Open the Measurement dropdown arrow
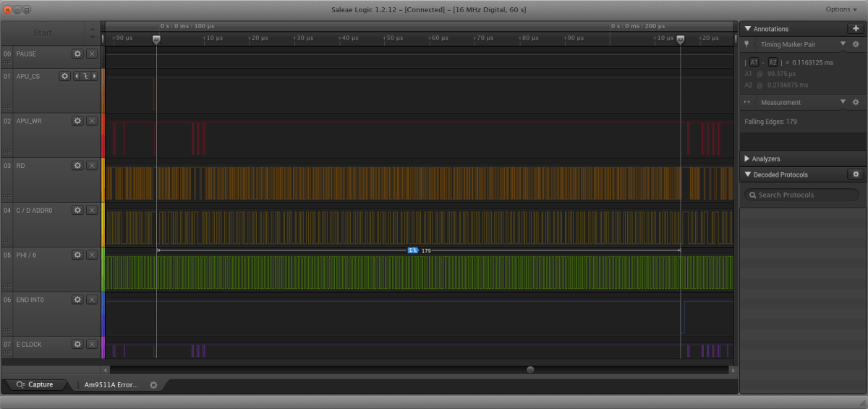868x409 pixels. point(843,102)
